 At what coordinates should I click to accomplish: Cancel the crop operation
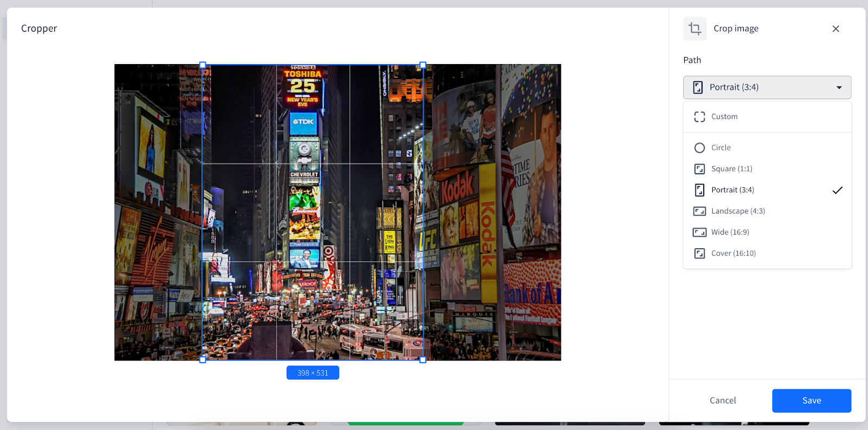coord(723,401)
